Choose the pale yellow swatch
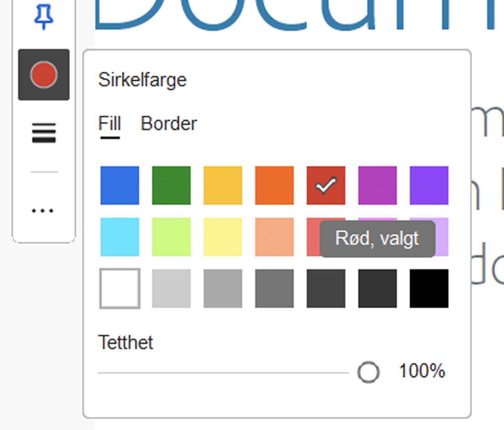This screenshot has height=430, width=504. 223,237
